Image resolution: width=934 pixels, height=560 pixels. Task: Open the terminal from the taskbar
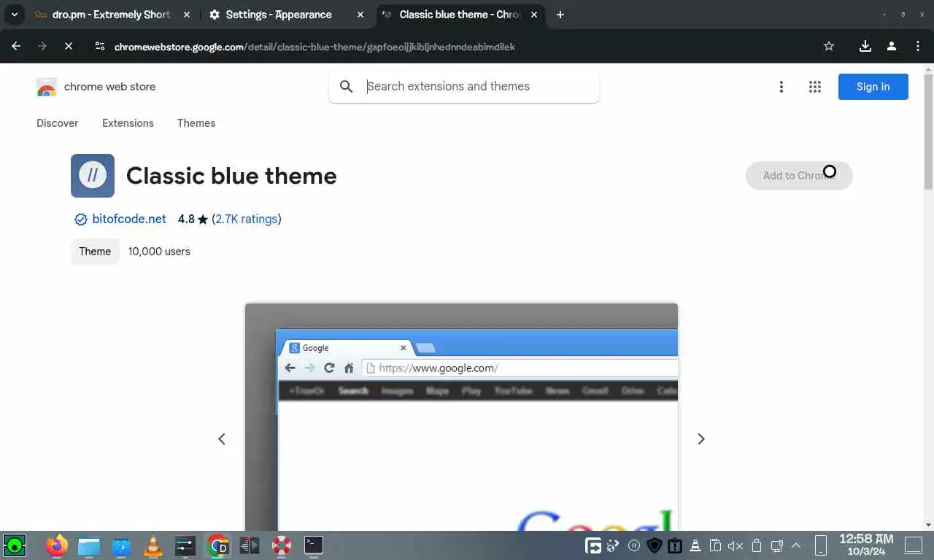coord(314,544)
